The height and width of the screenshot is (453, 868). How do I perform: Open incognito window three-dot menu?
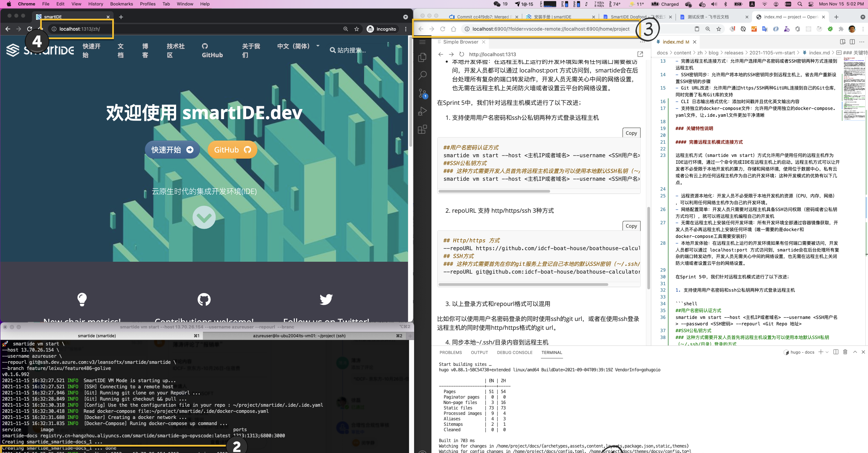406,29
